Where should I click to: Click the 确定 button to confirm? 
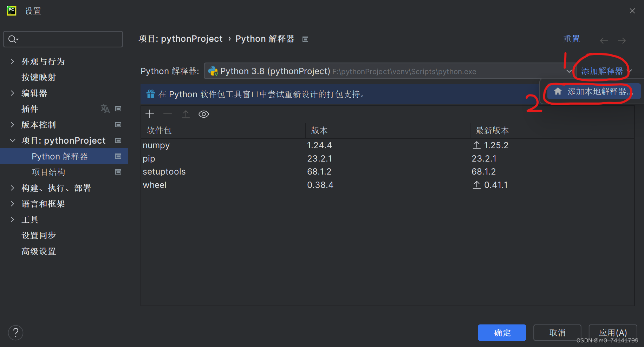coord(502,332)
